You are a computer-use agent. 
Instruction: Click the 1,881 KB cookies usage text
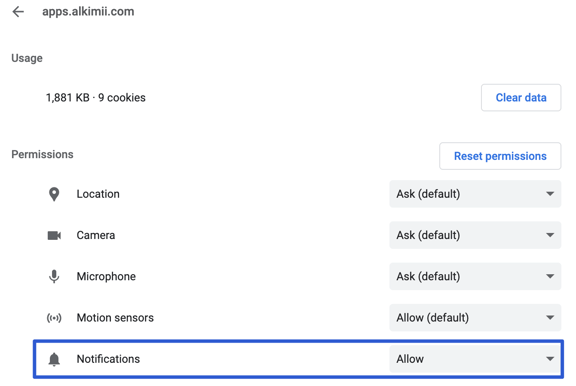point(96,98)
